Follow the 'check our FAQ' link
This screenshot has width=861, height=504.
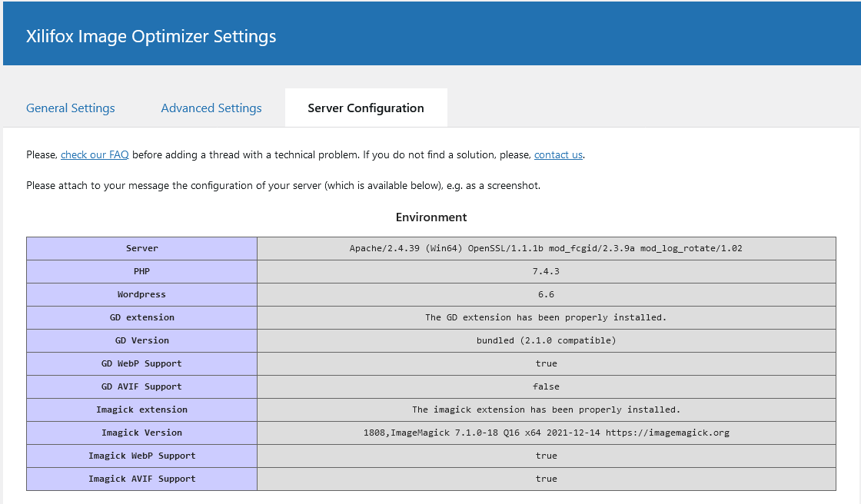(95, 155)
